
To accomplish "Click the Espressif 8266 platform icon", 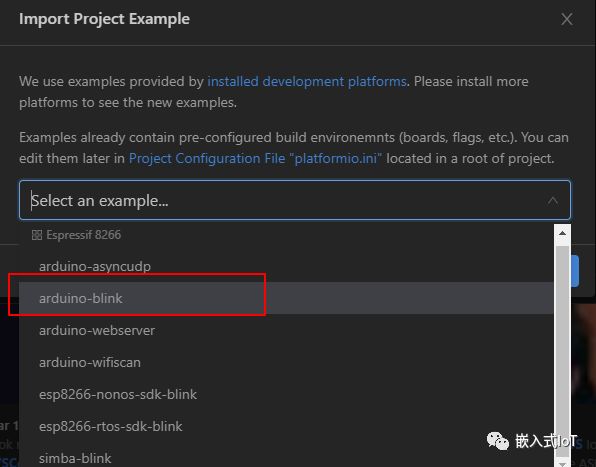I will pyautogui.click(x=37, y=235).
